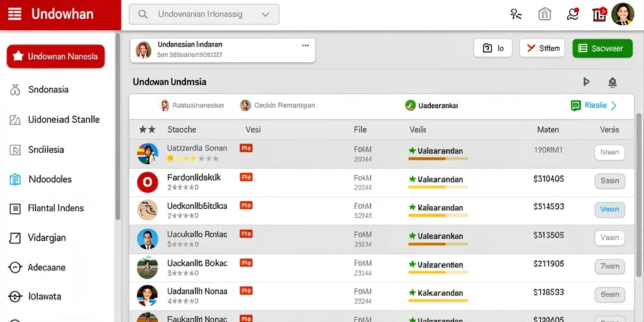Open notifications icon with red dot
The height and width of the screenshot is (322, 644).
[x=573, y=14]
